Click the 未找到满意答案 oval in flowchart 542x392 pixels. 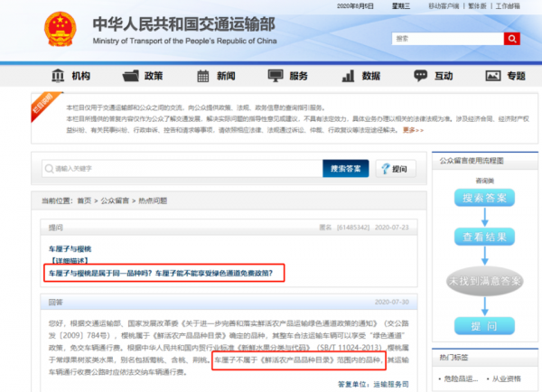pyautogui.click(x=484, y=281)
